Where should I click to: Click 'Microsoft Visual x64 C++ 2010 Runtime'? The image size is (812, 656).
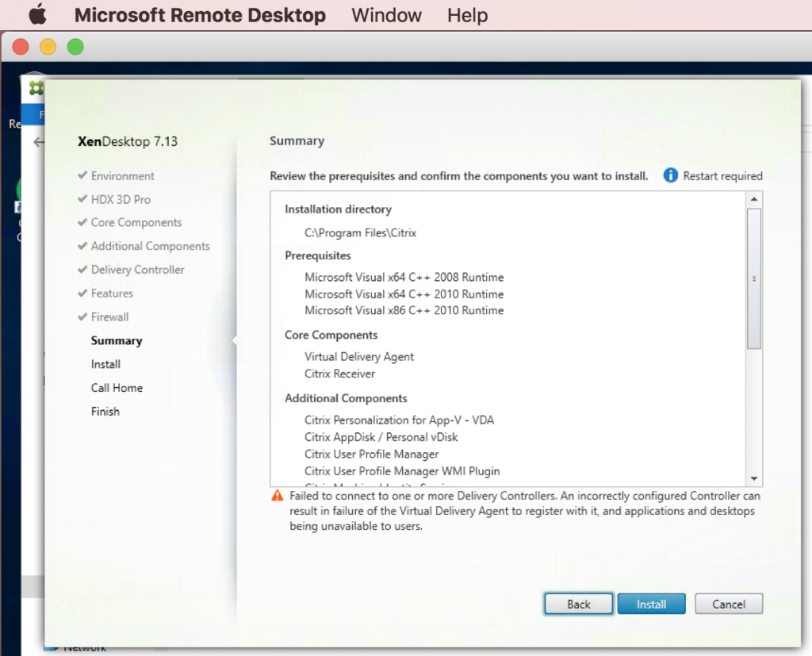404,294
